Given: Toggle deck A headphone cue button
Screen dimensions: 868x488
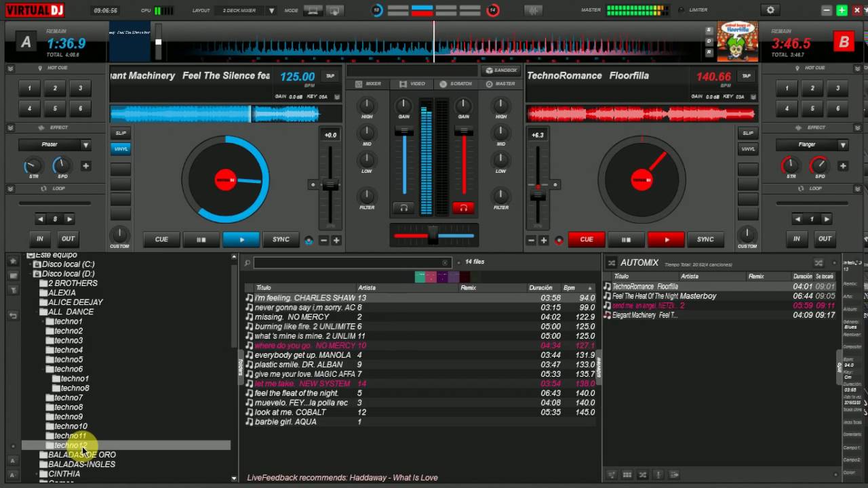Looking at the screenshot, I should (404, 207).
